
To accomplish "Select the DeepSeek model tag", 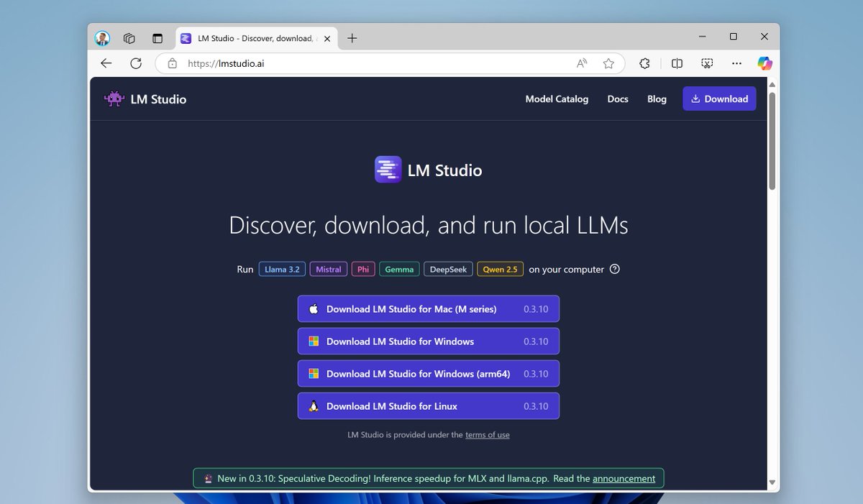I will 448,270.
